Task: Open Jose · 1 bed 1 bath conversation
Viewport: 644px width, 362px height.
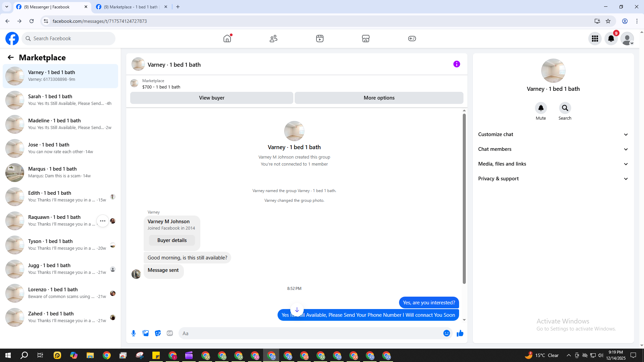Action: pyautogui.click(x=60, y=148)
